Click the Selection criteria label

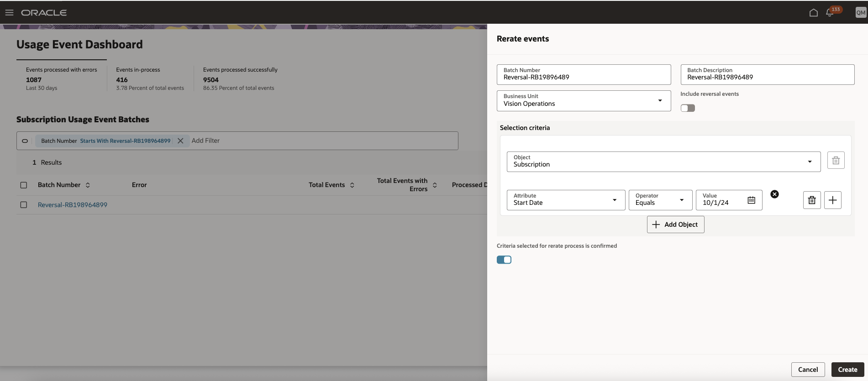tap(525, 128)
